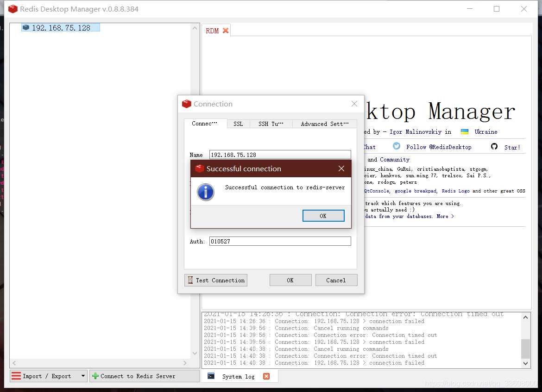The width and height of the screenshot is (542, 392).
Task: Open the Advanced Settings tab
Action: tap(325, 124)
